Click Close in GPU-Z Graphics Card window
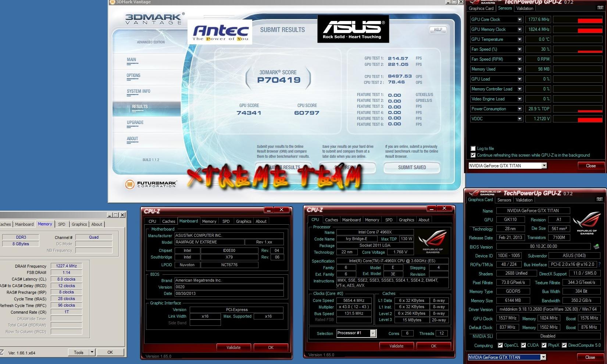 [x=590, y=357]
